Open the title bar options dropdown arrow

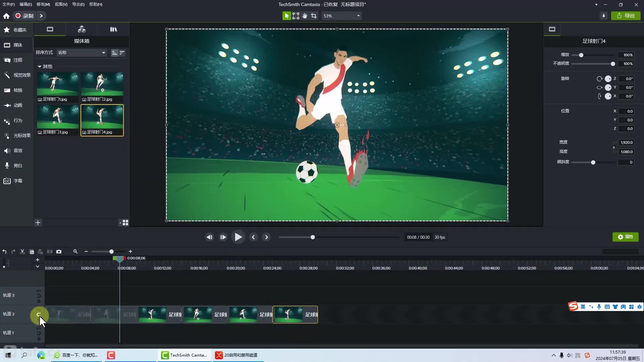596,5
